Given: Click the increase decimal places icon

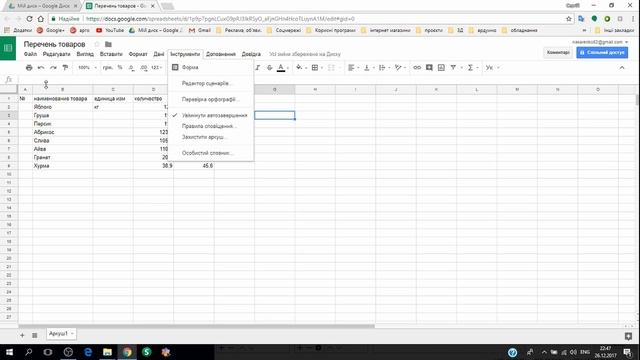Looking at the screenshot, I should click(x=143, y=67).
